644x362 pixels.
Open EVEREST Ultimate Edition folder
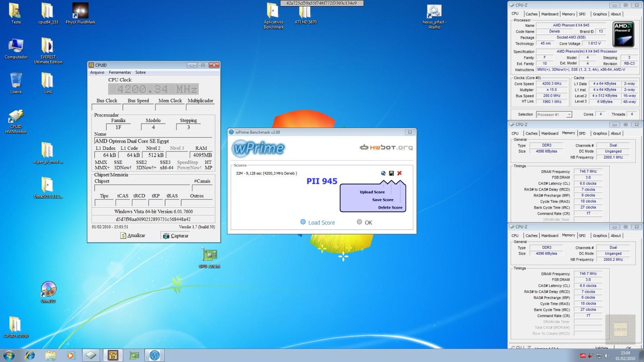pos(48,51)
